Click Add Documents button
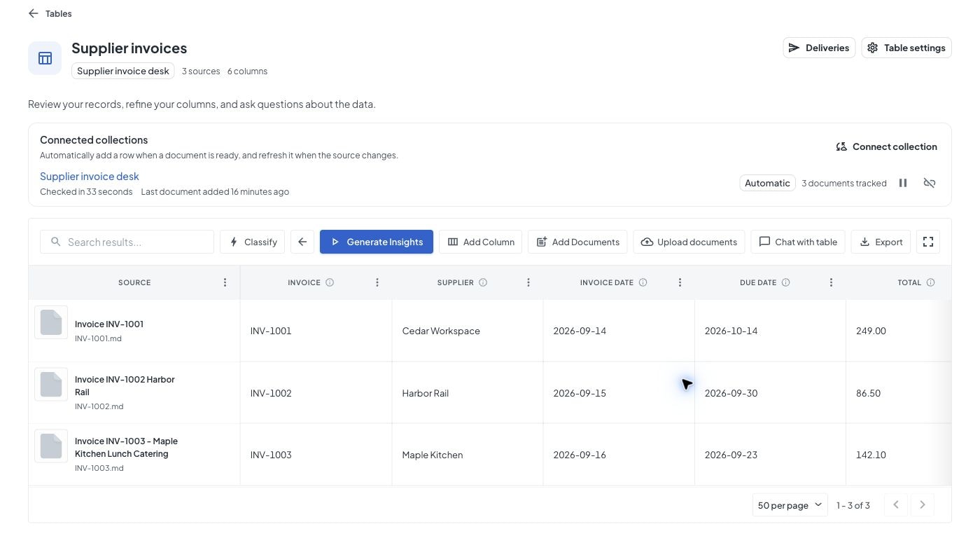 point(577,242)
